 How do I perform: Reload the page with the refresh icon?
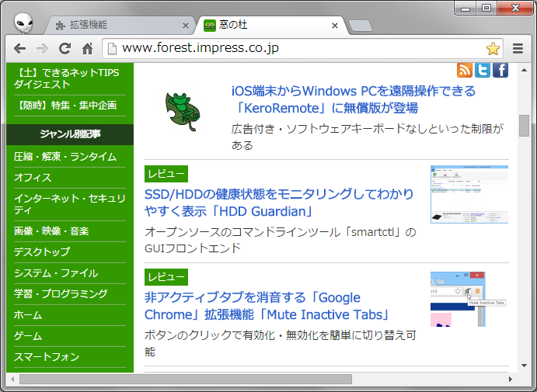pyautogui.click(x=65, y=49)
